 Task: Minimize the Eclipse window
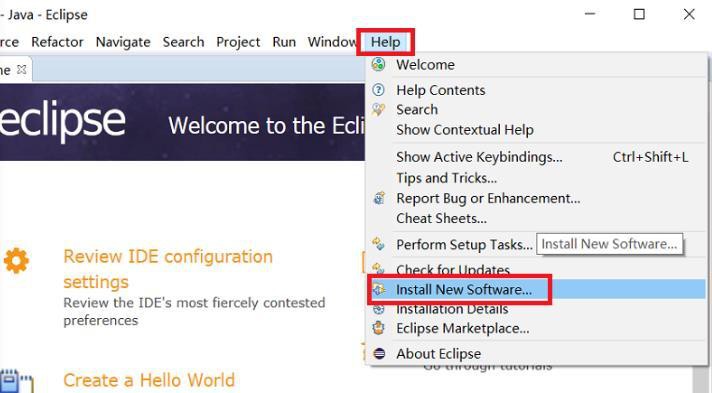click(590, 14)
